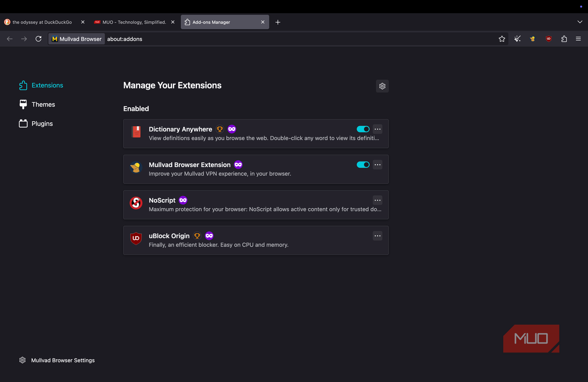588x382 pixels.
Task: Click the gear icon beside Mullvad Browser Settings
Action: coord(22,360)
